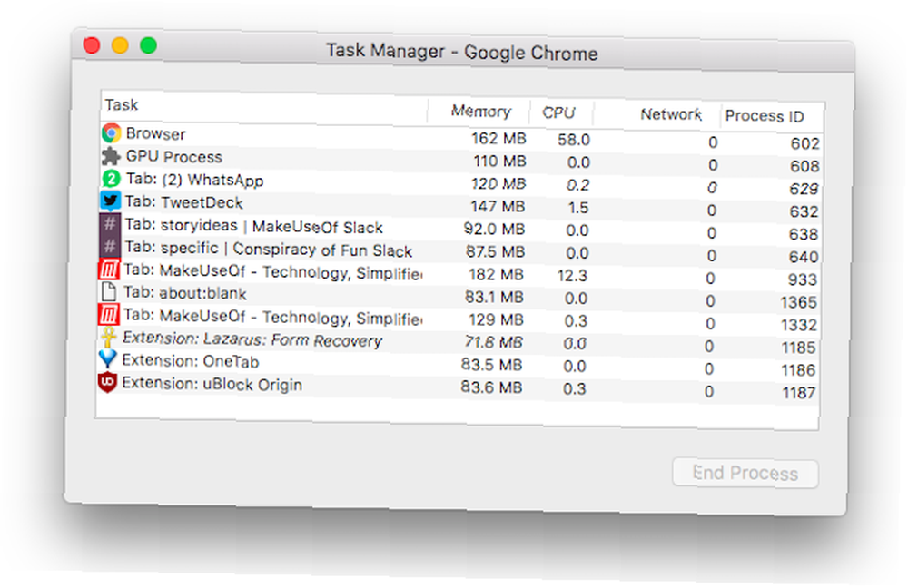Click the 147 MB memory value

[498, 207]
